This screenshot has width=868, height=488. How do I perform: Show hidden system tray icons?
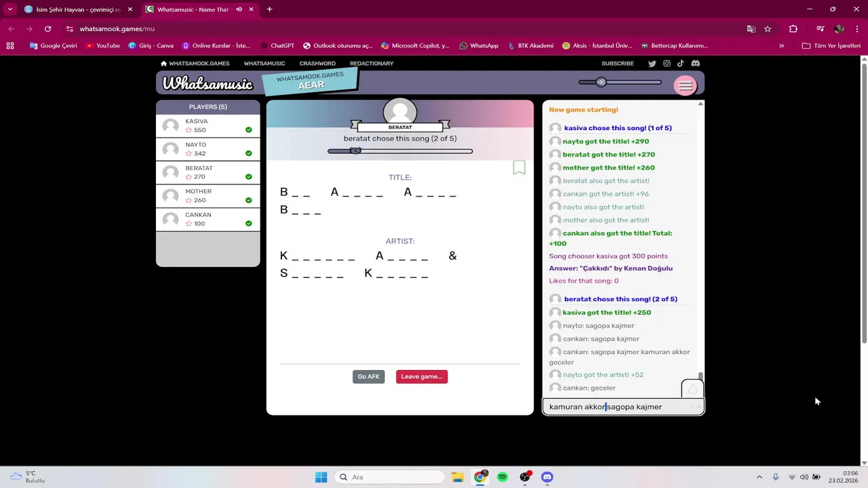tap(759, 477)
